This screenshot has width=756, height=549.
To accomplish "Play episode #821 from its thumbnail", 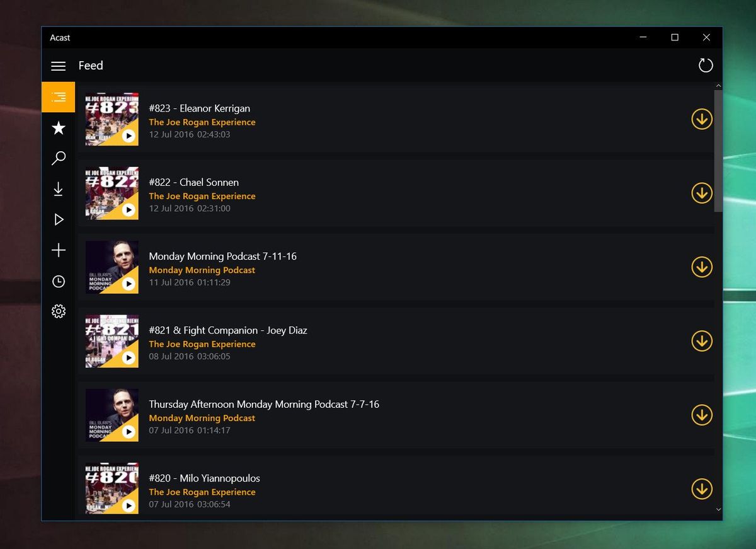I will click(129, 357).
